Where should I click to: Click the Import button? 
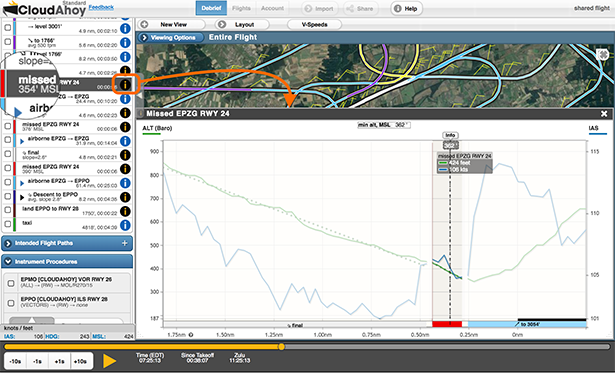pyautogui.click(x=320, y=8)
